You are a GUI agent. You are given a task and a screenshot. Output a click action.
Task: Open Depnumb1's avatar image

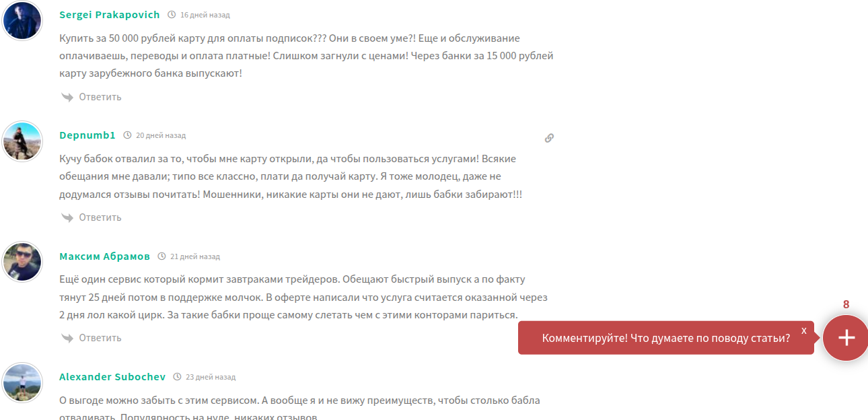point(23,141)
